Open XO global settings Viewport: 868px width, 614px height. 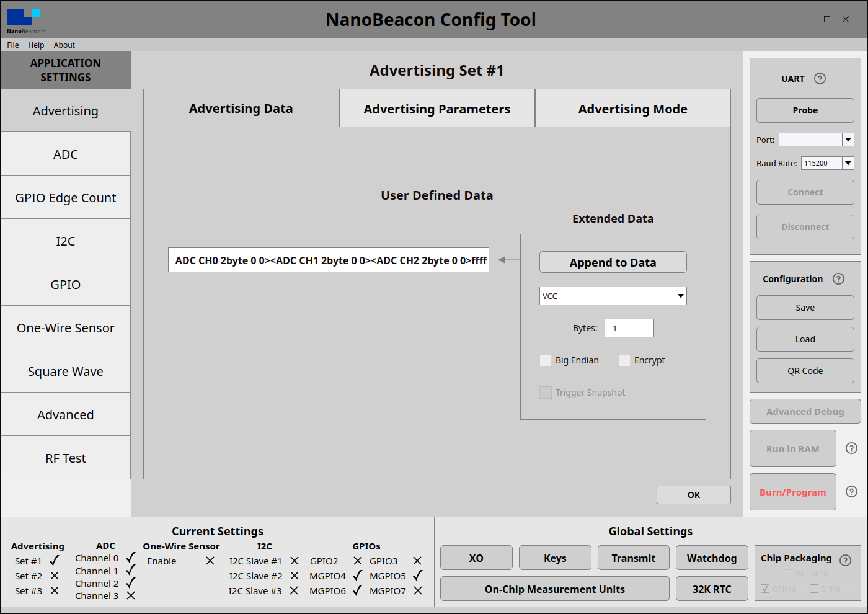[476, 558]
